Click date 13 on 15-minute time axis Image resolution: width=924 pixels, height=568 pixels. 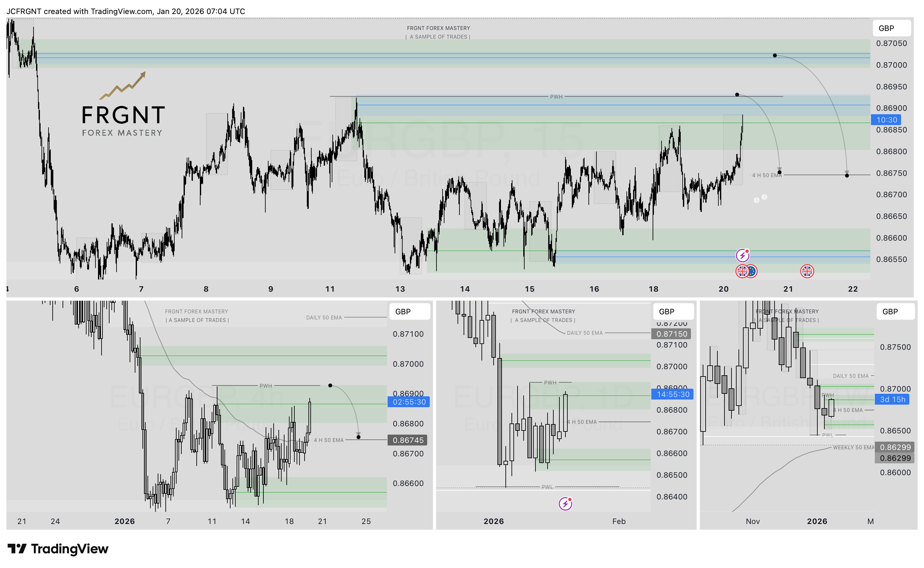pos(400,289)
